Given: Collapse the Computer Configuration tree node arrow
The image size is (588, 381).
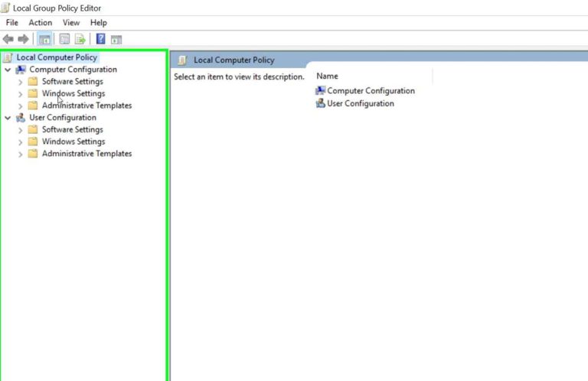Looking at the screenshot, I should point(8,70).
